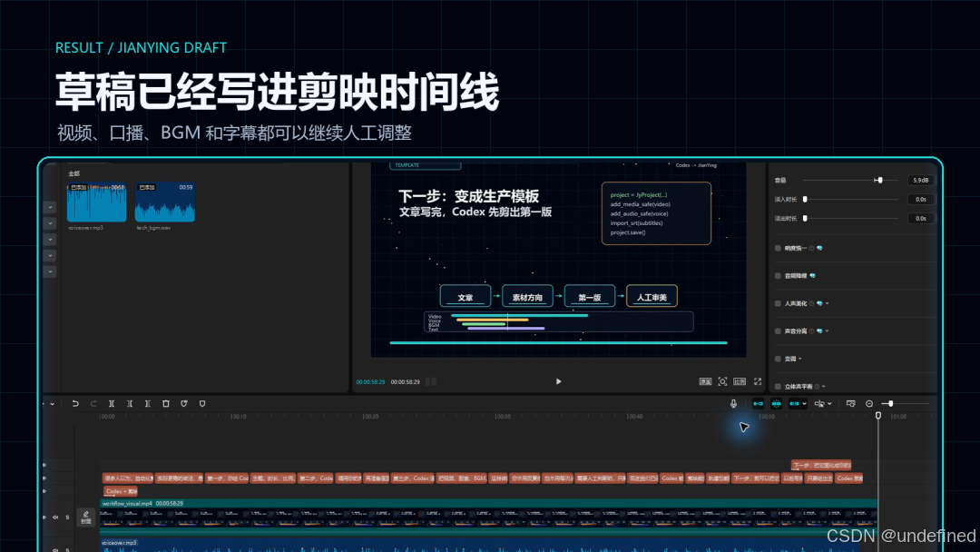980x552 pixels.
Task: Expand the 变调 options arrow
Action: 800,359
